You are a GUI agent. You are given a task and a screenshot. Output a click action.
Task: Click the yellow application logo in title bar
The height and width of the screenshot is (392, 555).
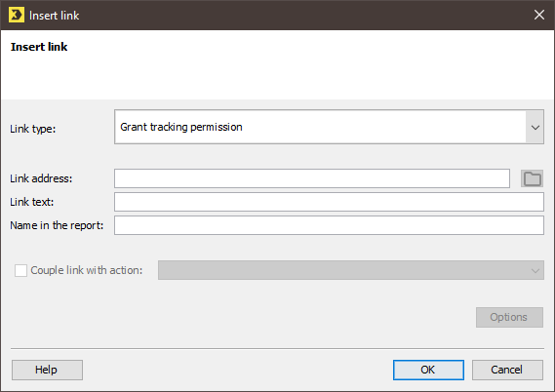[17, 15]
